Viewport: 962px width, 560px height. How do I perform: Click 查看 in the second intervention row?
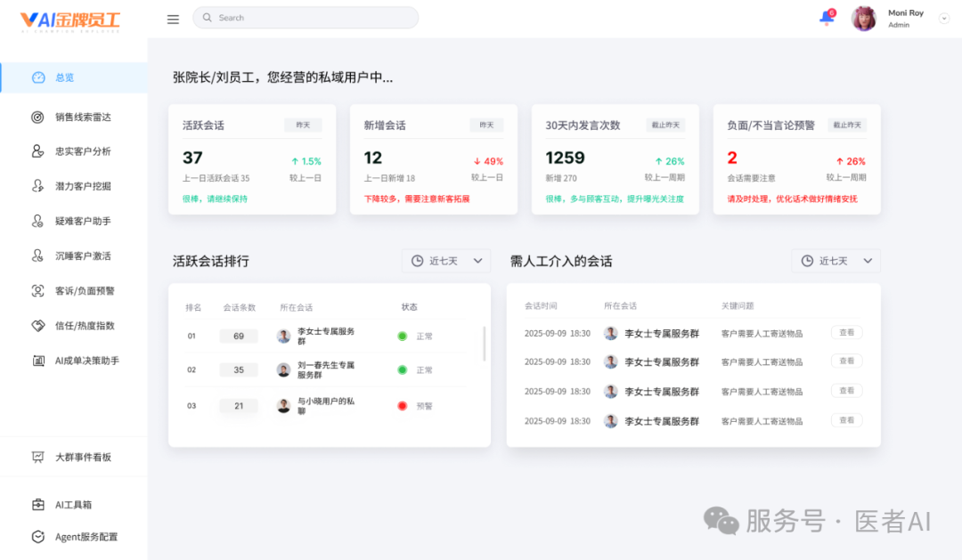(x=847, y=361)
